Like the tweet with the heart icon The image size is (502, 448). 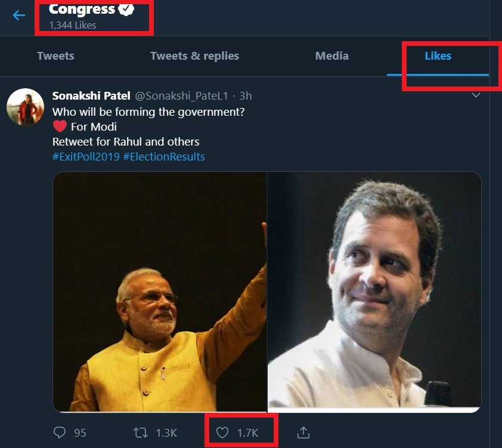pyautogui.click(x=222, y=432)
